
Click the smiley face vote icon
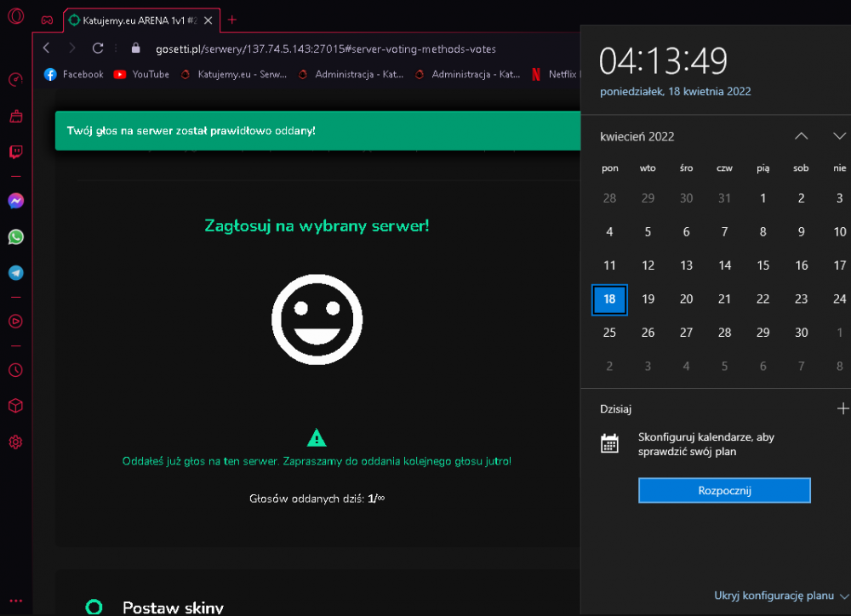pyautogui.click(x=317, y=319)
